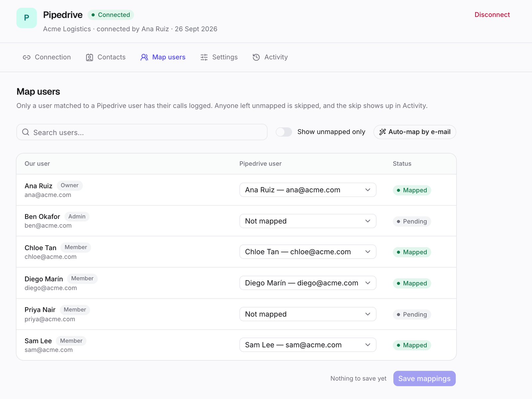Click the ben@acme.com email text

pyautogui.click(x=48, y=226)
